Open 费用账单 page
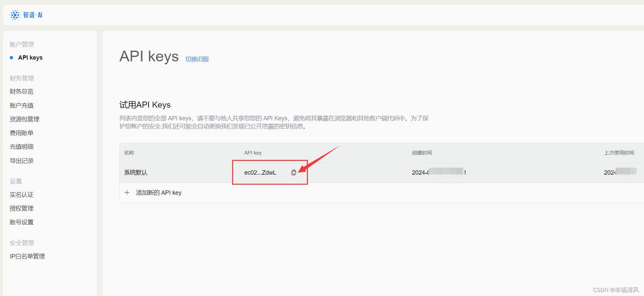The height and width of the screenshot is (296, 644). (x=21, y=133)
